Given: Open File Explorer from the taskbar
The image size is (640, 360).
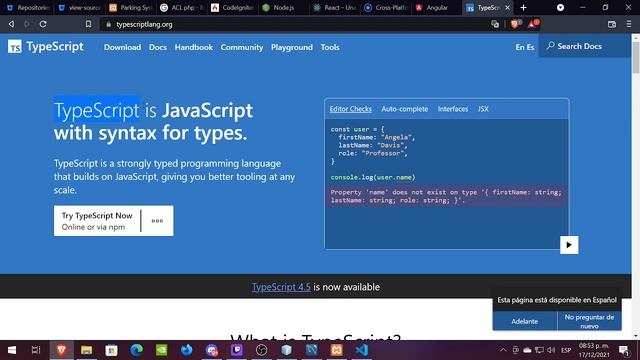Looking at the screenshot, I should click(87, 350).
